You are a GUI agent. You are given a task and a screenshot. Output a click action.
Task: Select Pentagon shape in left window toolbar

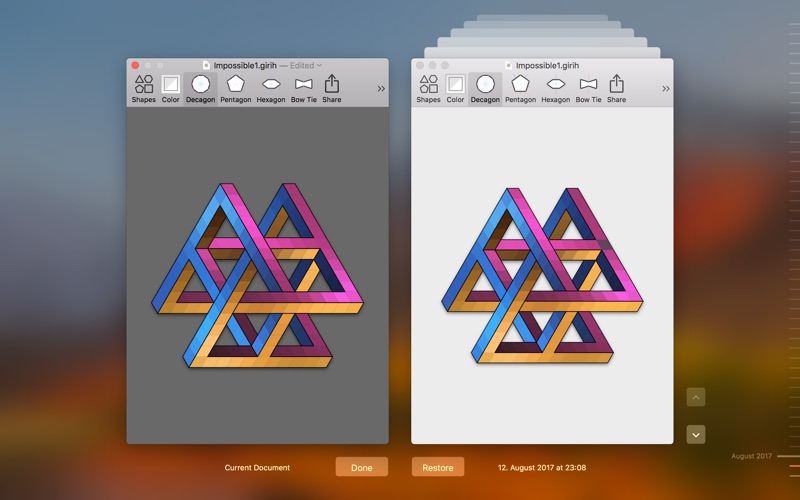[236, 88]
